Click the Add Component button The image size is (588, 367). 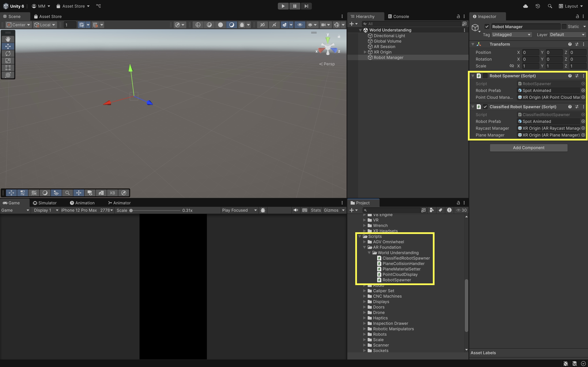coord(528,148)
